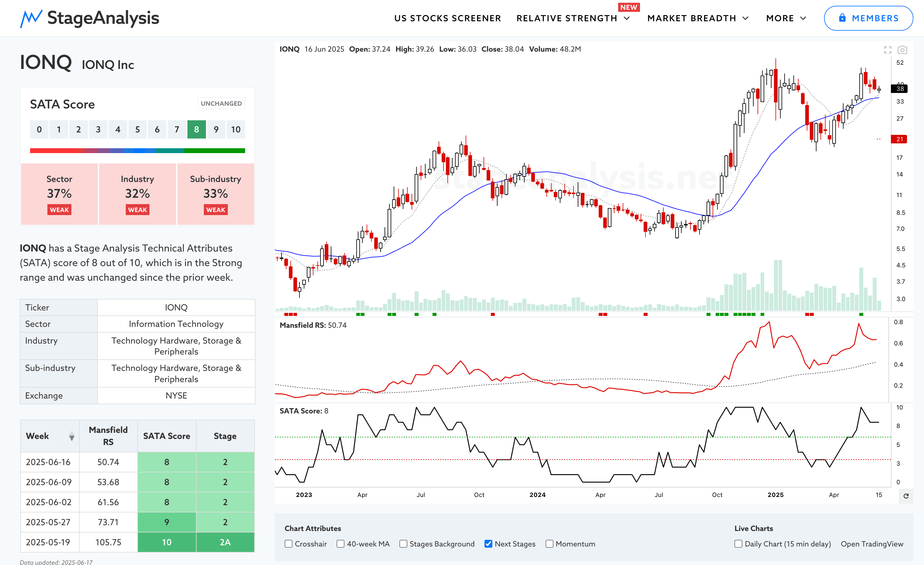924x565 pixels.
Task: Click the 2025-05-27 week cell
Action: tap(50, 522)
